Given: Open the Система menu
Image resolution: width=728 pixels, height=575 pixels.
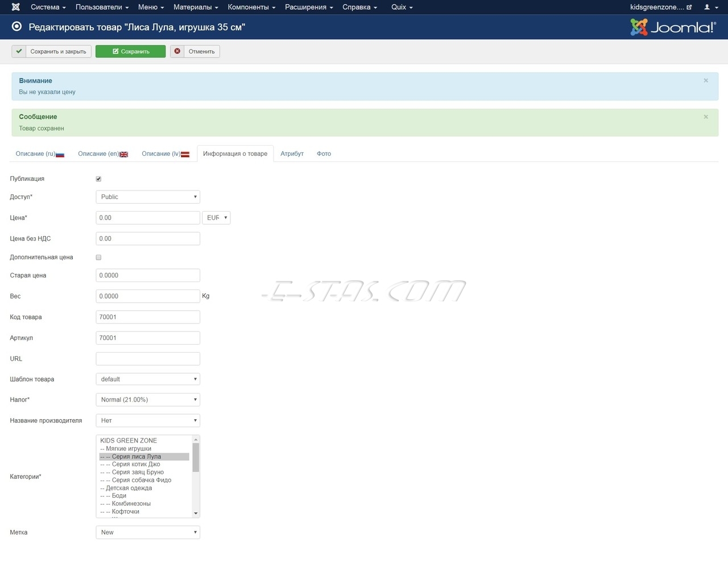Looking at the screenshot, I should 48,7.
